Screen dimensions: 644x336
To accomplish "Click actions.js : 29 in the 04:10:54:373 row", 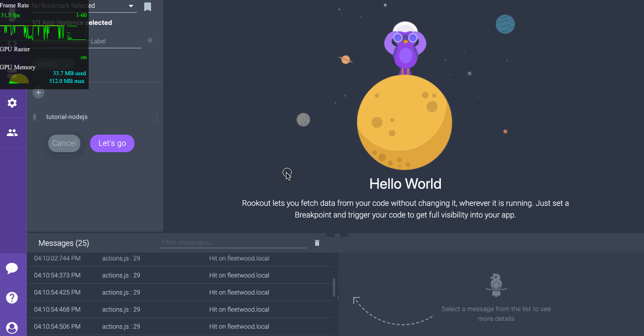I will 121,276.
